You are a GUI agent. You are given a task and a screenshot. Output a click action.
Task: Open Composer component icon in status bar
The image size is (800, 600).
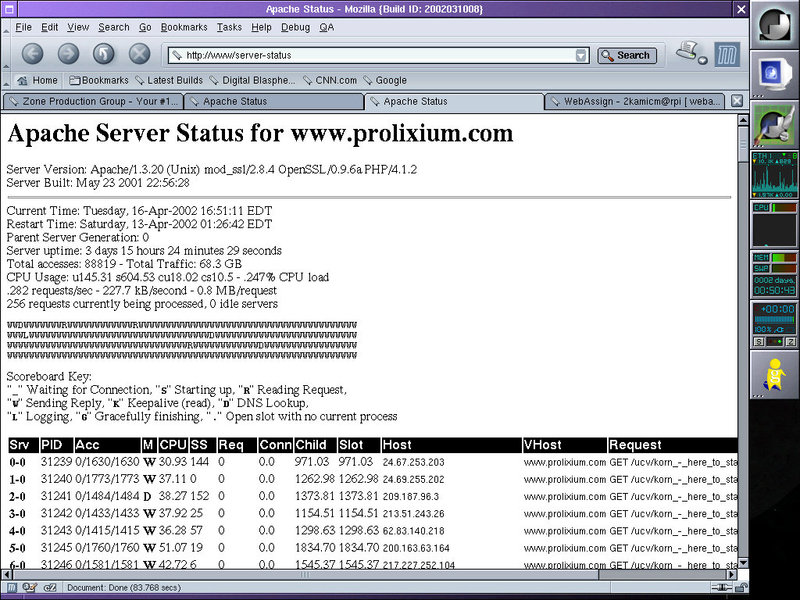(49, 587)
